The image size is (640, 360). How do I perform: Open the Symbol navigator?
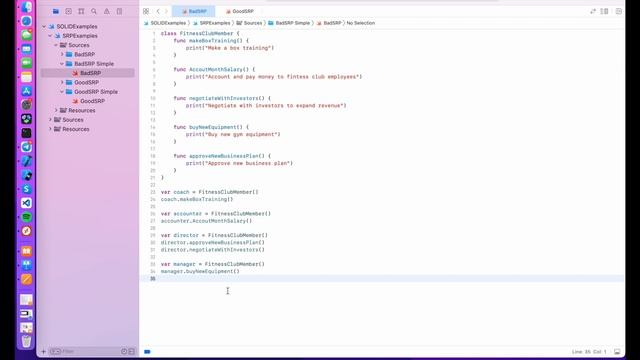81,11
